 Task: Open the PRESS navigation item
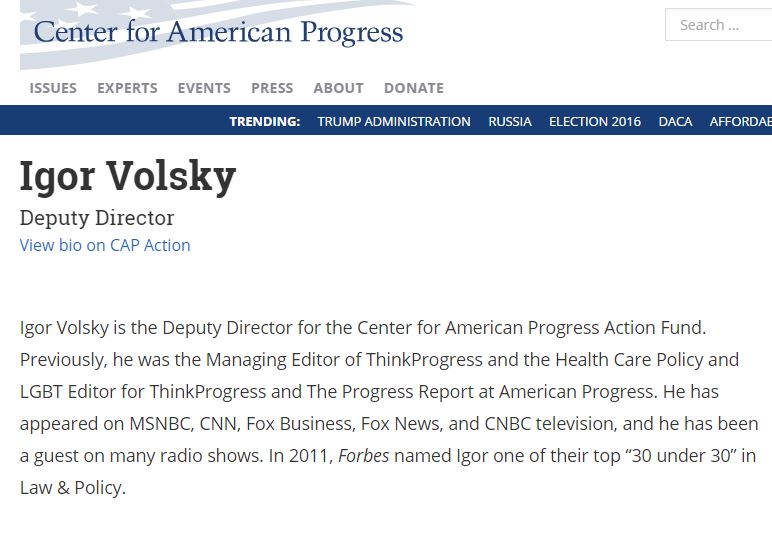tap(272, 88)
